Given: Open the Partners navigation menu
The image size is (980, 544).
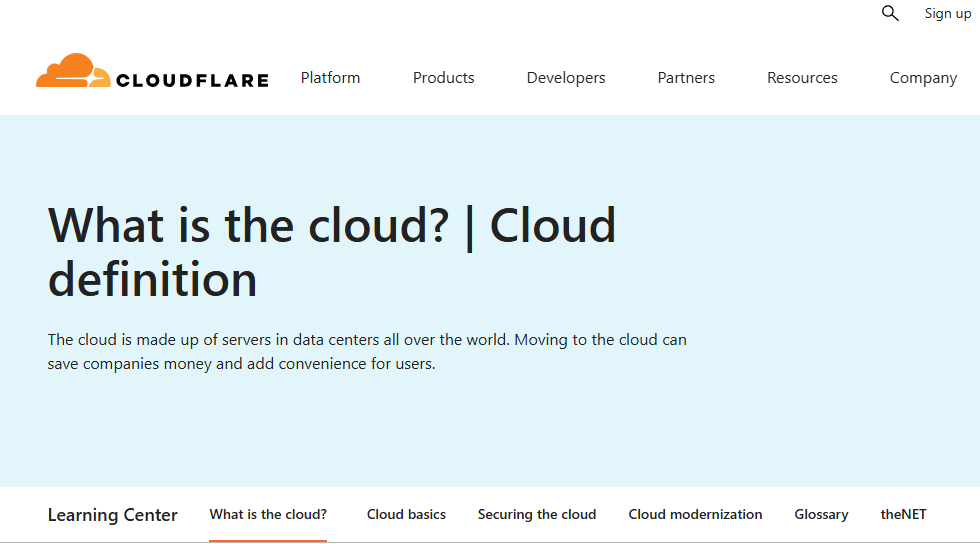Looking at the screenshot, I should [x=686, y=78].
